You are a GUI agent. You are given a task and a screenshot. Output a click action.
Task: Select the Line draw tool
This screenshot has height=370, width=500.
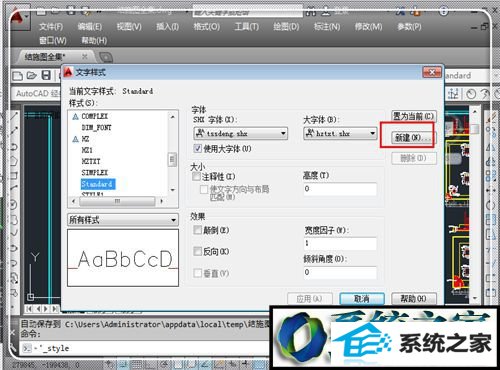click(14, 116)
